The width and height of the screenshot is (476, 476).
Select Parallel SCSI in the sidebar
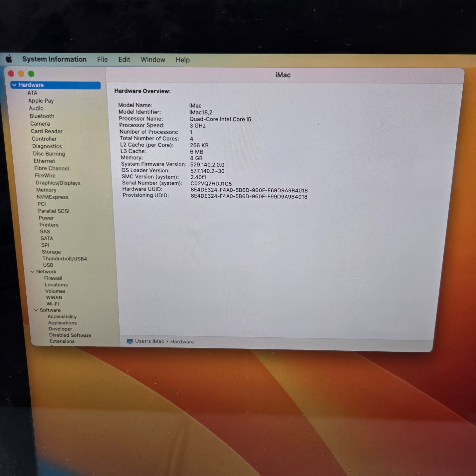[x=54, y=211]
